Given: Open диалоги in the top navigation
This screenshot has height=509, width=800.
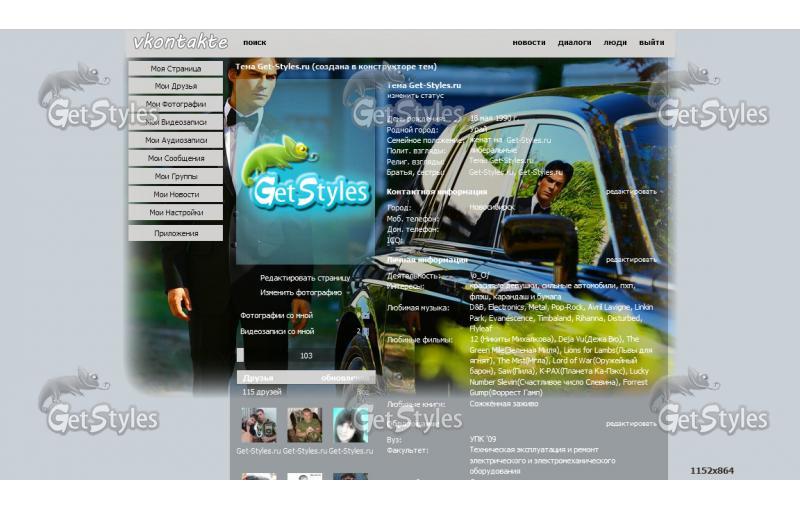Looking at the screenshot, I should (574, 42).
